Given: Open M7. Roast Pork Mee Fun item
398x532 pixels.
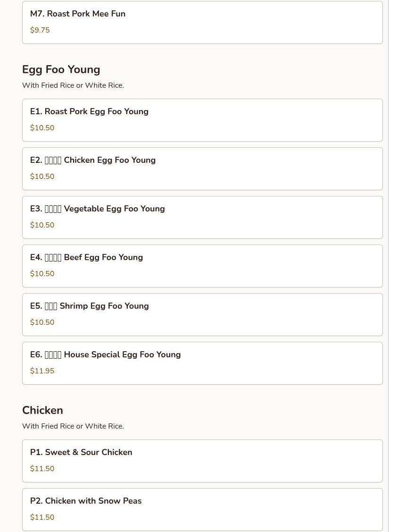Looking at the screenshot, I should click(202, 22).
